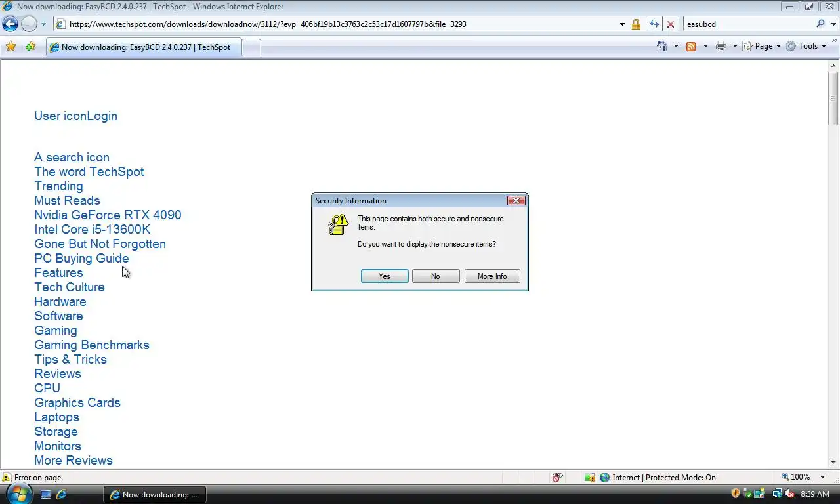
Task: Select the Now downloading EasyBCD tab
Action: pyautogui.click(x=144, y=47)
